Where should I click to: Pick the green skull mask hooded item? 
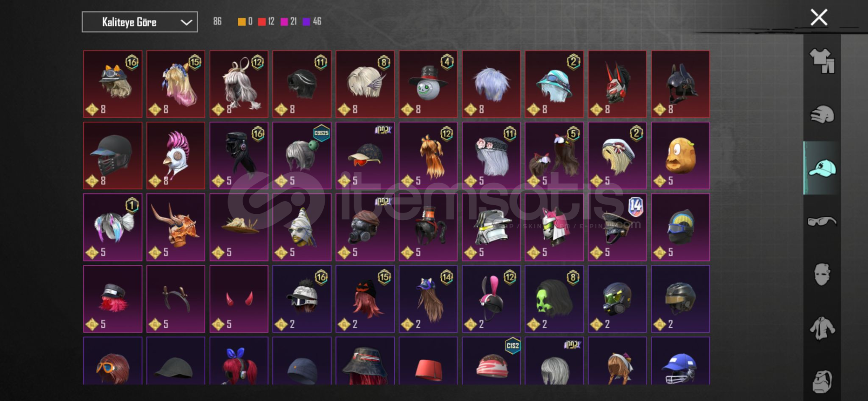pyautogui.click(x=554, y=299)
